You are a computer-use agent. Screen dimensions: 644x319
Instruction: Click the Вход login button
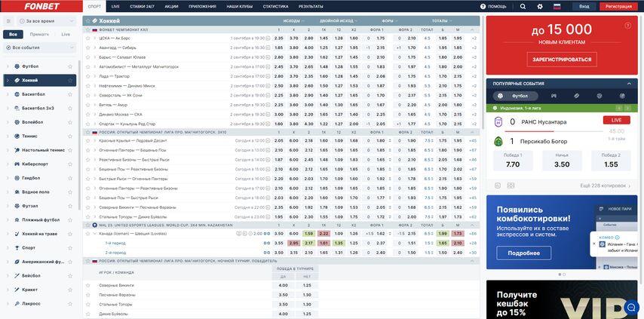[x=584, y=7]
